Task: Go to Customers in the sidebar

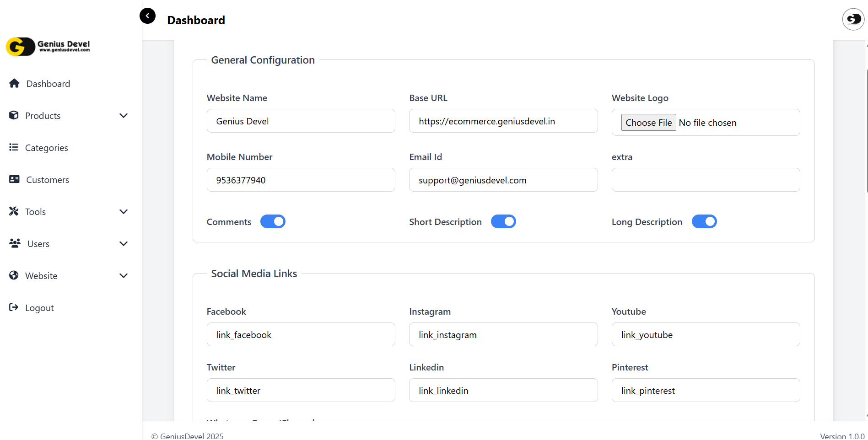Action: click(48, 180)
